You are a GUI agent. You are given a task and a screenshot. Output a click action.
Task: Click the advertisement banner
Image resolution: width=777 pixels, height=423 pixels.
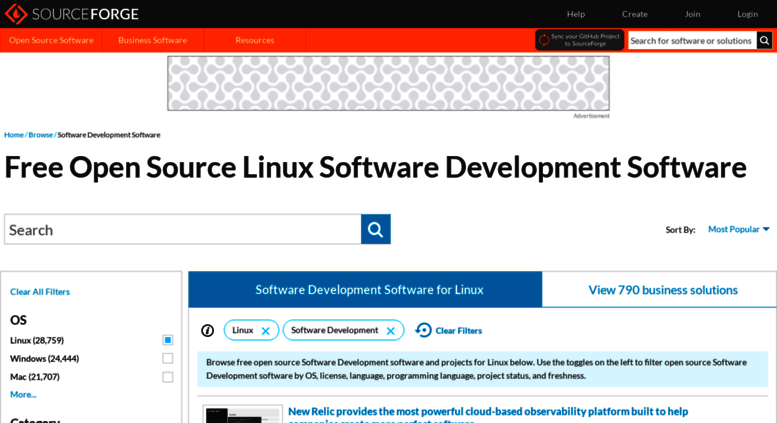pyautogui.click(x=388, y=83)
